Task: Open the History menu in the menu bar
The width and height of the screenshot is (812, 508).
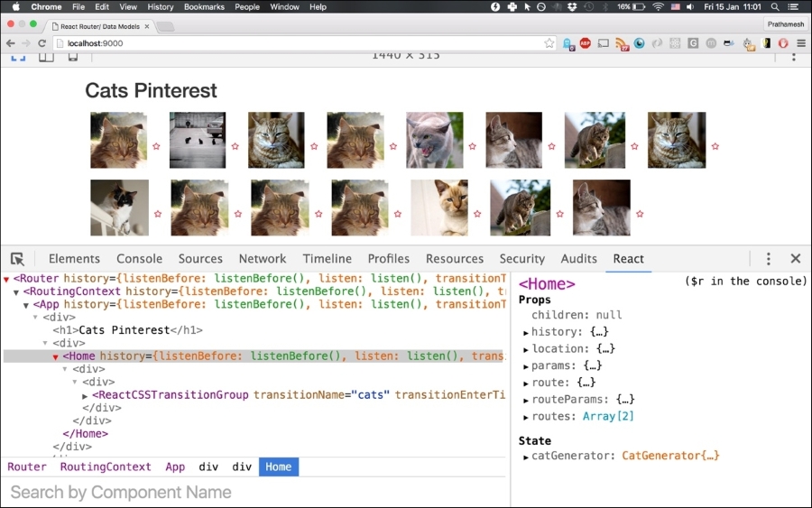Action: [161, 6]
